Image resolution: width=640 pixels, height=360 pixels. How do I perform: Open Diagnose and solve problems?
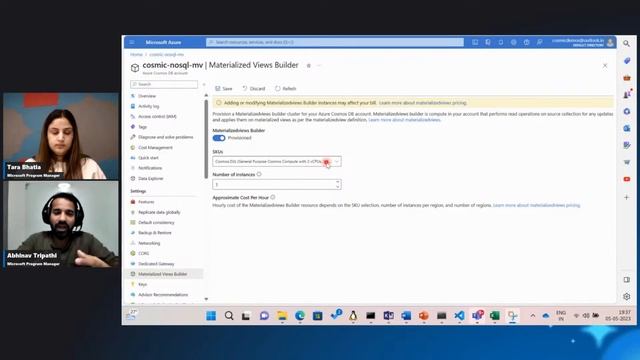tap(165, 137)
